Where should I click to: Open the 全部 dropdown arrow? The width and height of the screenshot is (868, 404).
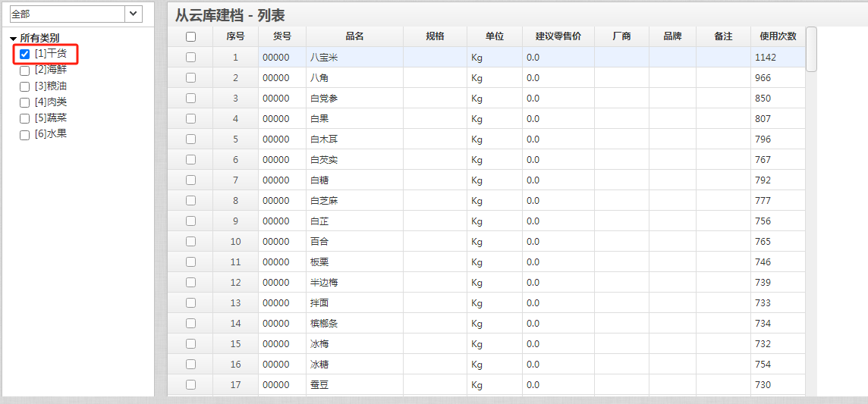click(x=134, y=14)
